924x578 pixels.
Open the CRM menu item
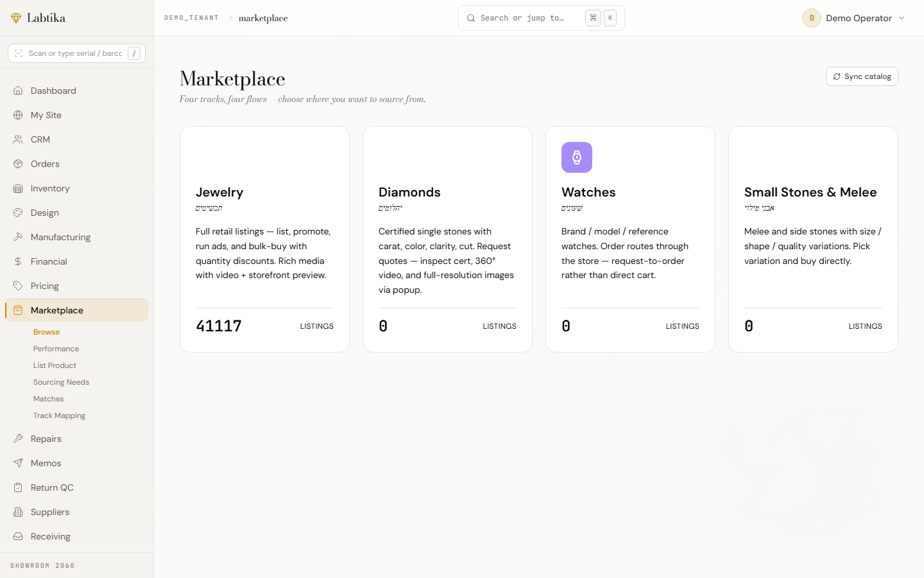coord(76,139)
